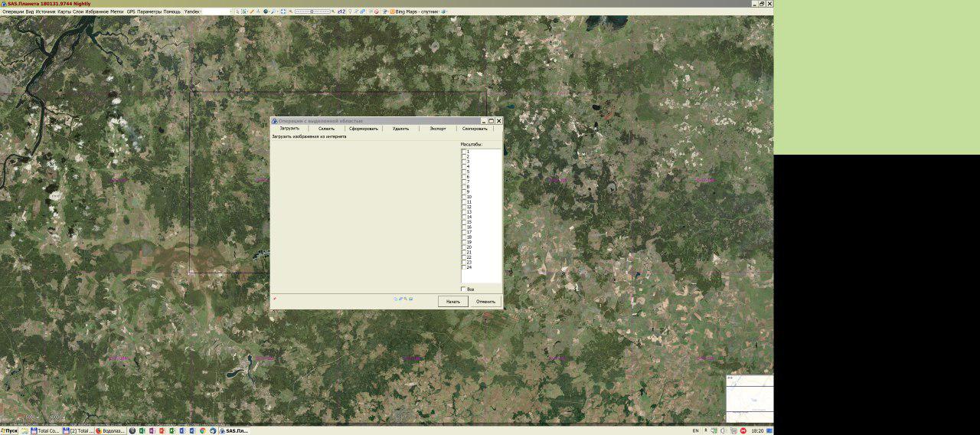
Task: Click the fullscreen icon in main toolbar
Action: [283, 11]
